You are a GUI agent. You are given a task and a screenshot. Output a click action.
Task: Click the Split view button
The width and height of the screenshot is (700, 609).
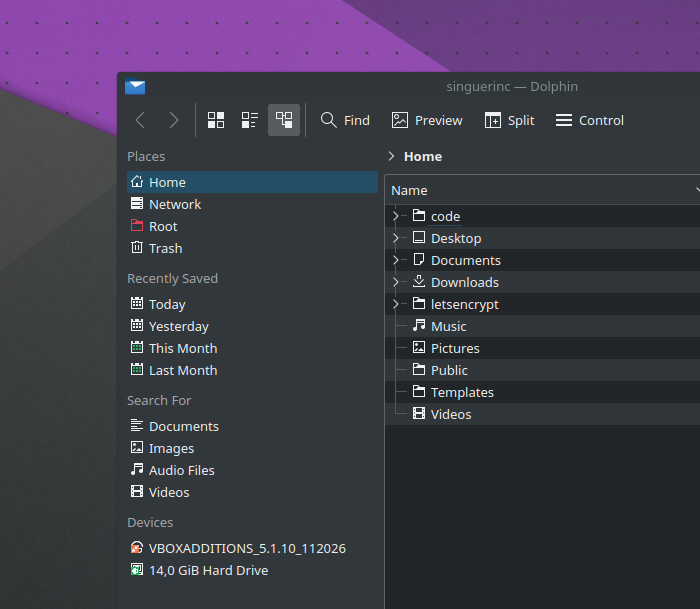point(509,120)
